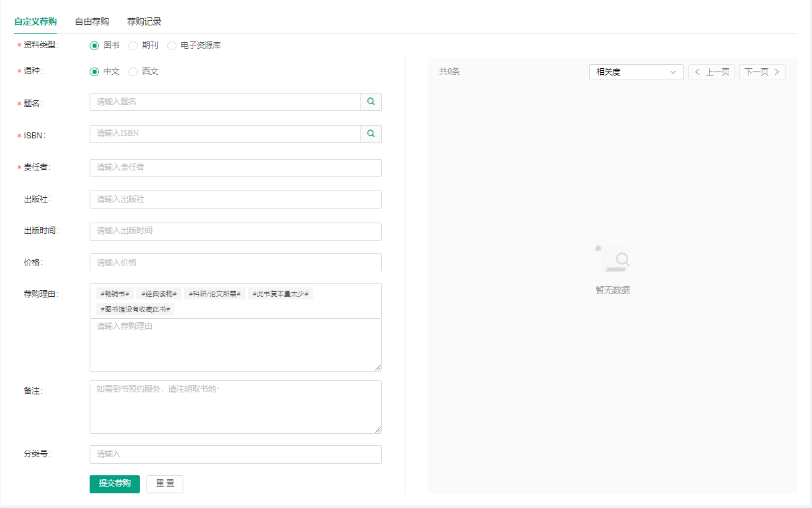
Task: Reset the form with 重置 button
Action: click(165, 484)
